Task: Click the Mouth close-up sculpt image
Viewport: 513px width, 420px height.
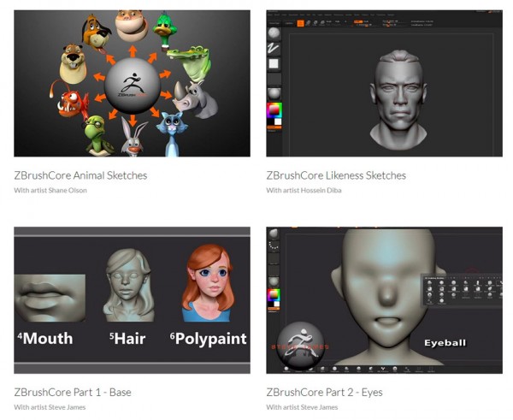Action: 50,296
